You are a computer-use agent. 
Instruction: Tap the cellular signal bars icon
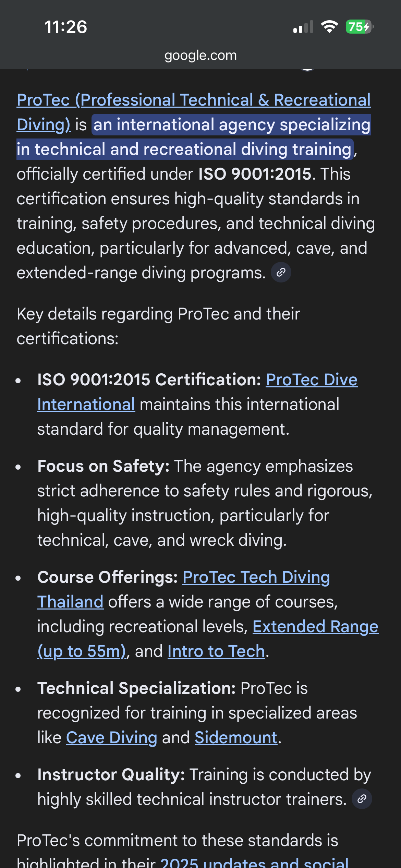(x=303, y=27)
